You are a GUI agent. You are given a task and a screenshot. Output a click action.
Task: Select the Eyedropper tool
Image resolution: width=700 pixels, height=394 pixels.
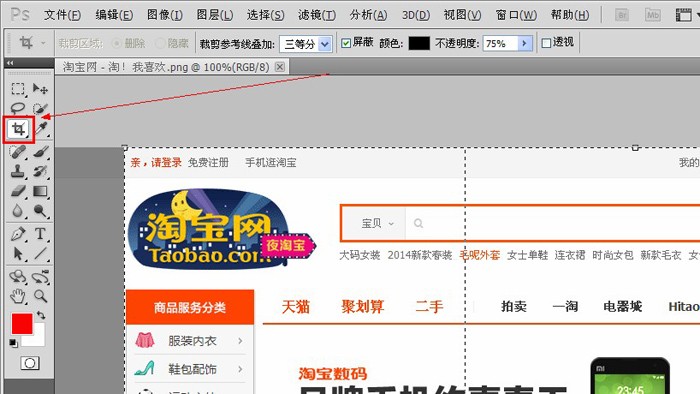coord(41,129)
